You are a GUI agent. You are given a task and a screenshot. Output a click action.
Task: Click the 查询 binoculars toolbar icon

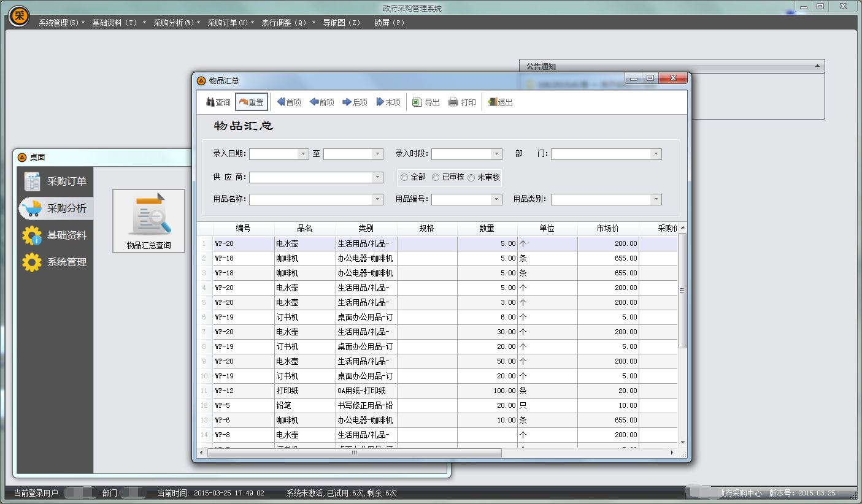point(210,102)
